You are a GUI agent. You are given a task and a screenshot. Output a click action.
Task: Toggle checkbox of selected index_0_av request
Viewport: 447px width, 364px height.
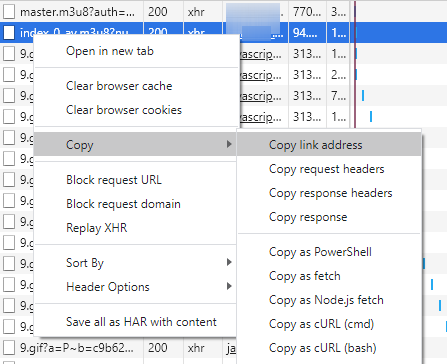(x=9, y=33)
